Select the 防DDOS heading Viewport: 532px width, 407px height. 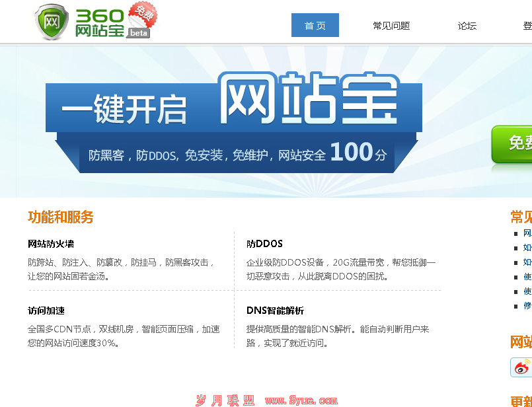(264, 244)
